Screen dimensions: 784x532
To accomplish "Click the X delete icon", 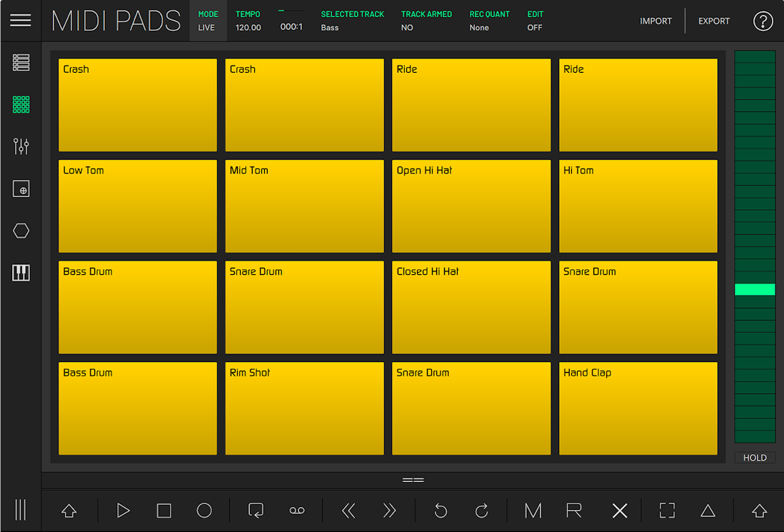I will pos(620,511).
